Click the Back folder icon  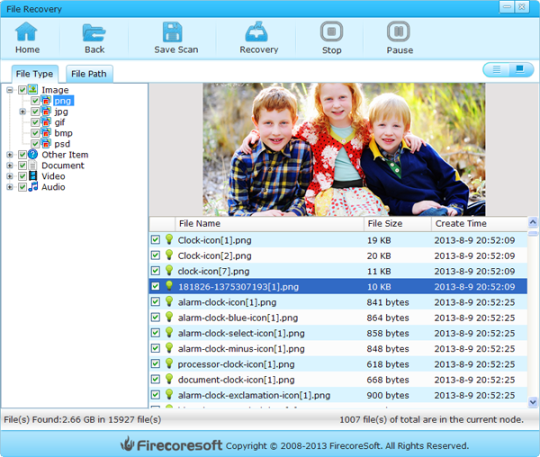(94, 33)
